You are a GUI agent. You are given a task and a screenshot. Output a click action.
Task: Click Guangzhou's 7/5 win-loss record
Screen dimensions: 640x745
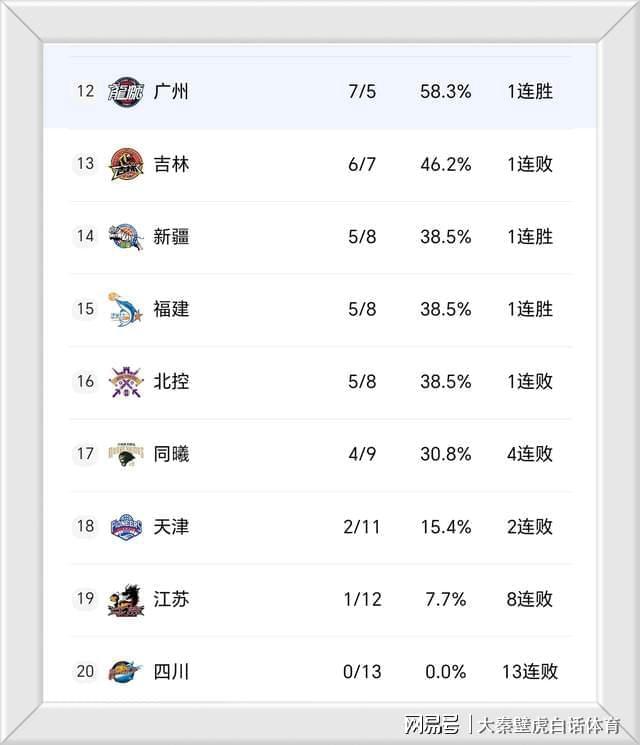click(362, 91)
